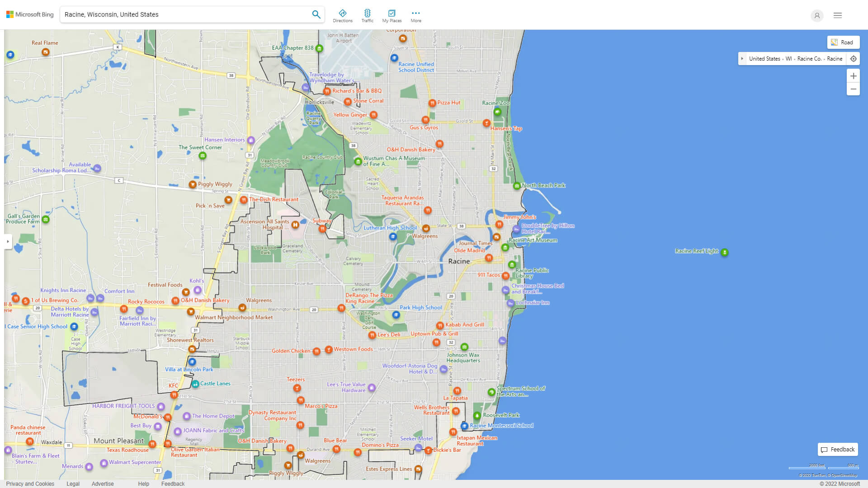Zoom in using the plus icon
The width and height of the screenshot is (868, 488).
[x=853, y=76]
